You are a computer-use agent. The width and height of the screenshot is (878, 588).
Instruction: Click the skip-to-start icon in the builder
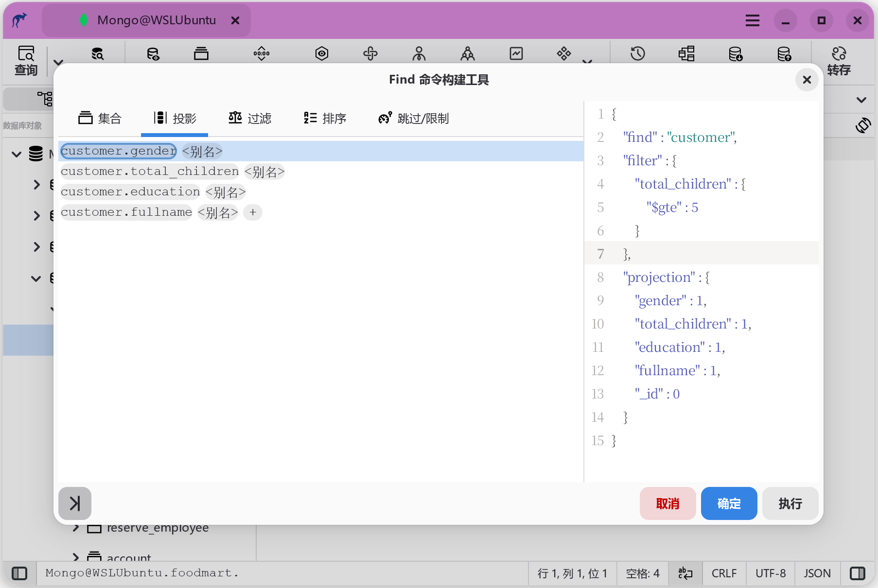click(74, 503)
